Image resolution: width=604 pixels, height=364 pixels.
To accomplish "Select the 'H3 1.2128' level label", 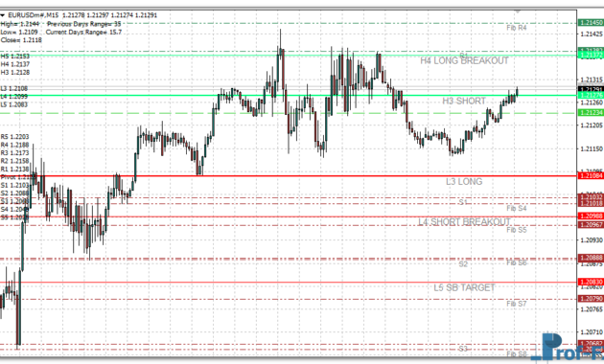I will point(15,73).
